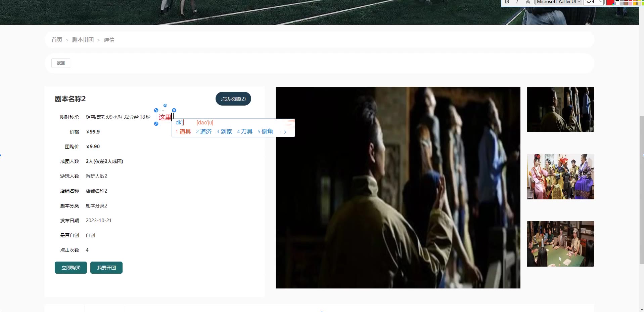Click the countdown text 距离结束
Image resolution: width=644 pixels, height=312 pixels.
click(95, 117)
